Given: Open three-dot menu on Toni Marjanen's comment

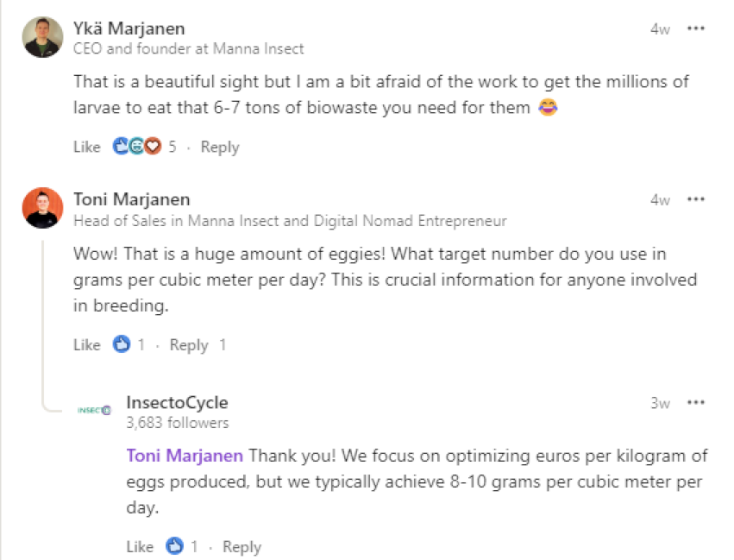Looking at the screenshot, I should pos(695,199).
